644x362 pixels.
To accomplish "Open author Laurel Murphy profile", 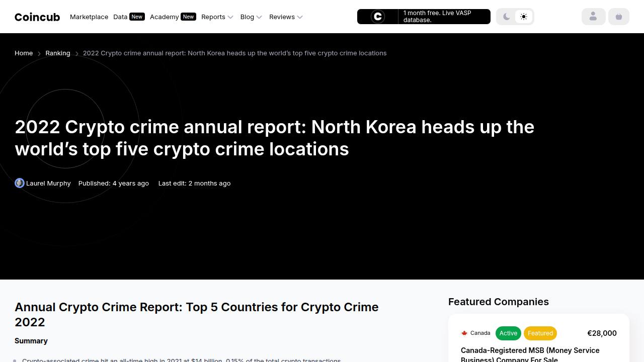I will pyautogui.click(x=48, y=183).
